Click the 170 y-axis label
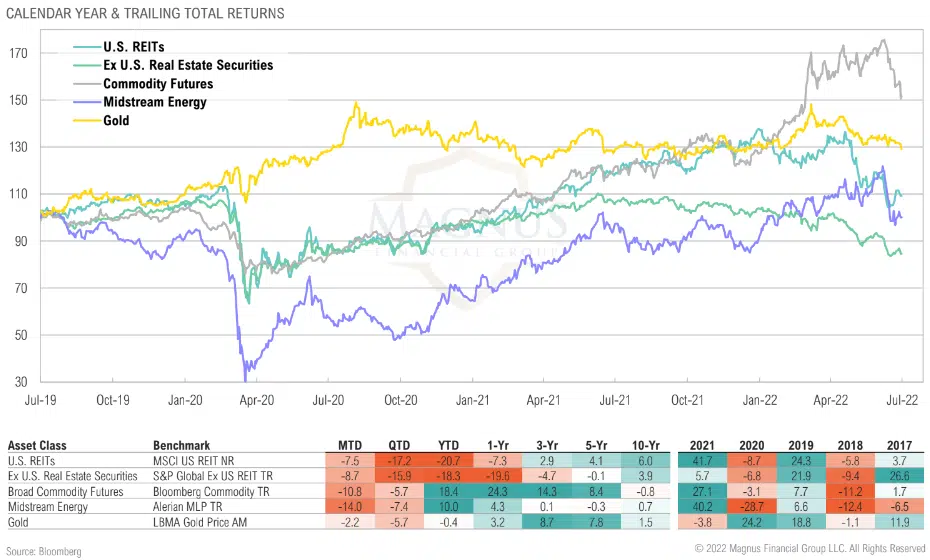 (22, 53)
